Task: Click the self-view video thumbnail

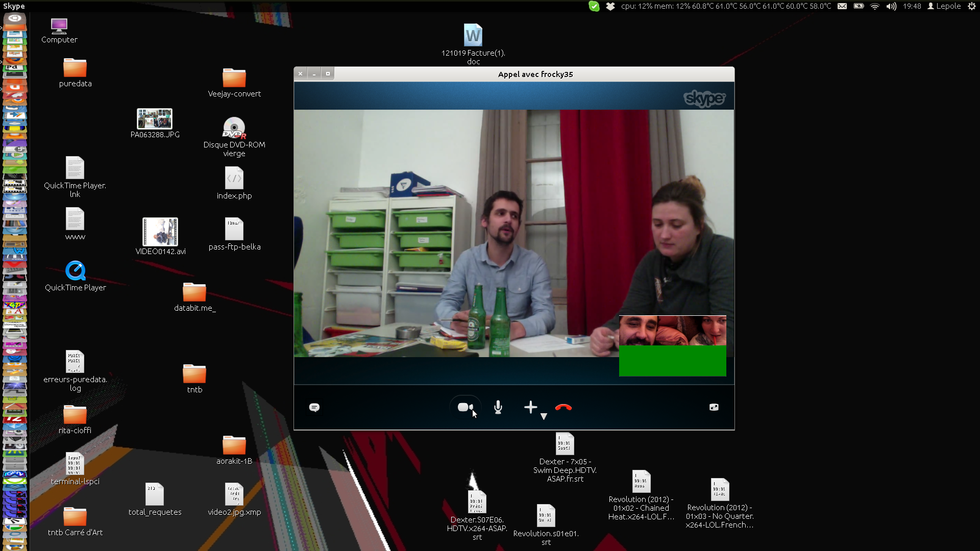Action: tap(672, 346)
